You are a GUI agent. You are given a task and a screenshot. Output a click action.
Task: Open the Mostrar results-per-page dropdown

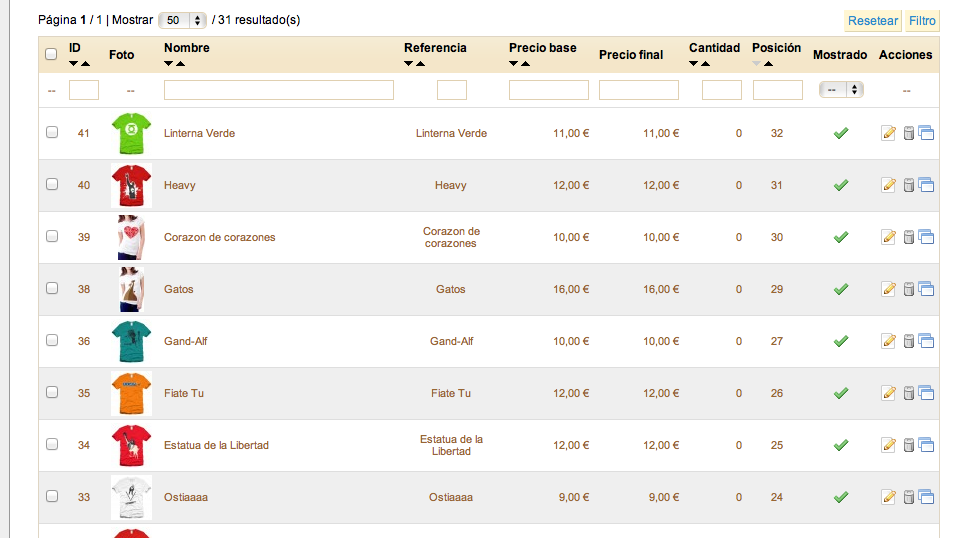(182, 20)
